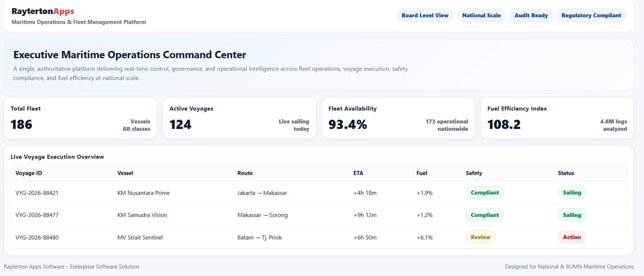
Task: Click MV Strait Sentinel vessel name
Action: (x=140, y=237)
